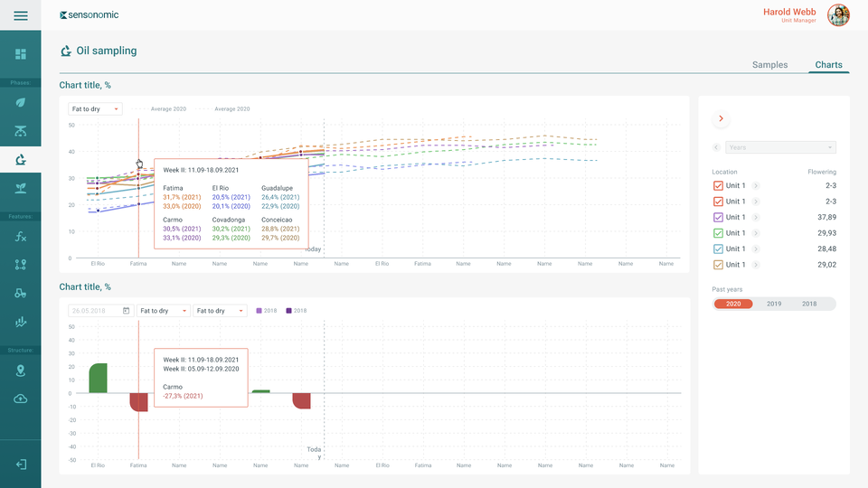The width and height of the screenshot is (868, 488).
Task: Select the Charts tab
Action: point(828,65)
